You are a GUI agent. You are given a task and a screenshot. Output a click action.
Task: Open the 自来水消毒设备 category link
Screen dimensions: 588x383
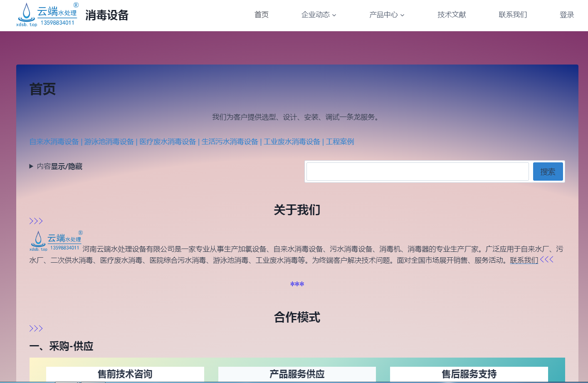click(54, 142)
